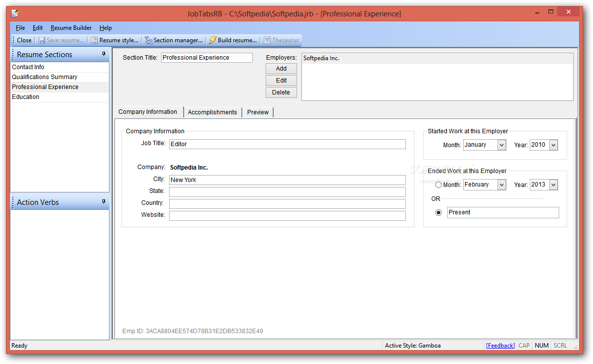This screenshot has height=364, width=593.
Task: Open the Resume Builder menu
Action: click(71, 27)
